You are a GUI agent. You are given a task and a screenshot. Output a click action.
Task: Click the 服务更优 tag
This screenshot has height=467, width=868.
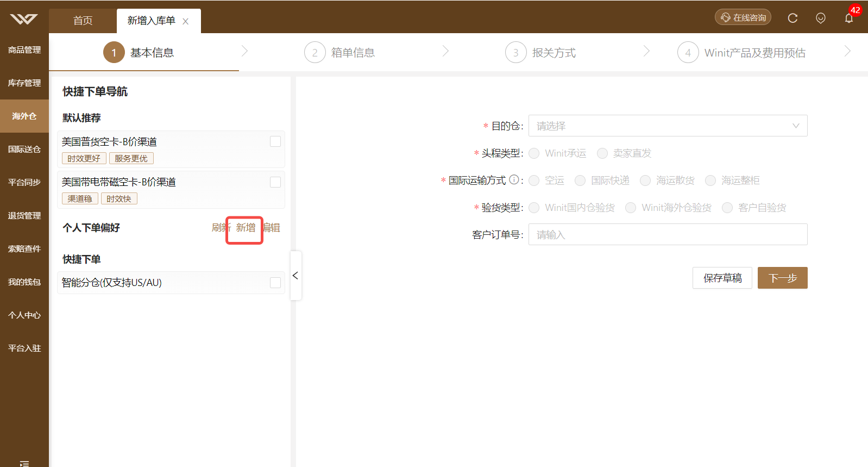(131, 158)
